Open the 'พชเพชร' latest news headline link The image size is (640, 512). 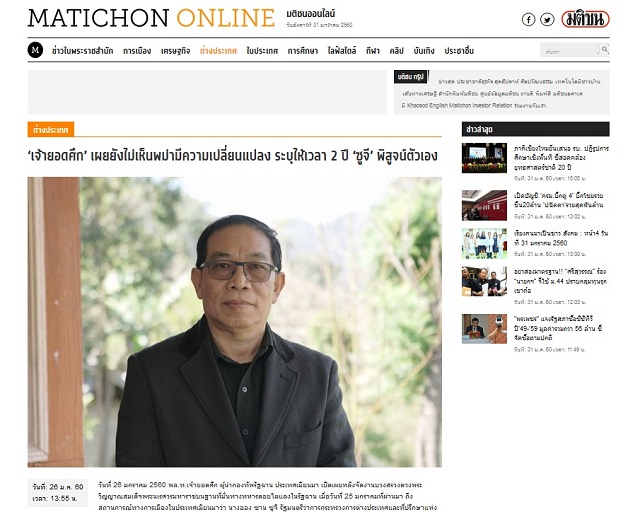[x=558, y=328]
